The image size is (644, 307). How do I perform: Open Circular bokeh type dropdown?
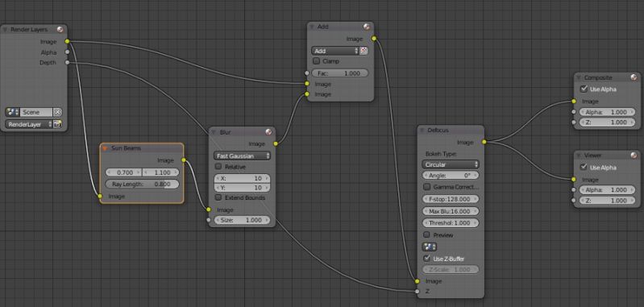click(451, 164)
